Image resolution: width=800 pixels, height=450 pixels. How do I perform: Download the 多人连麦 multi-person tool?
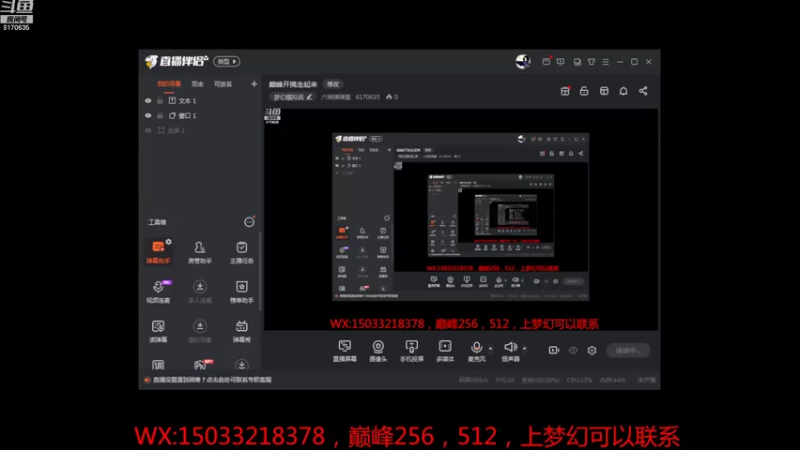(199, 291)
